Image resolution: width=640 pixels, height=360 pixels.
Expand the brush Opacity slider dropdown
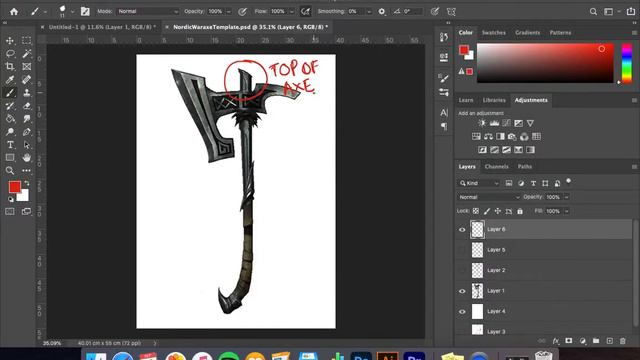tap(228, 12)
